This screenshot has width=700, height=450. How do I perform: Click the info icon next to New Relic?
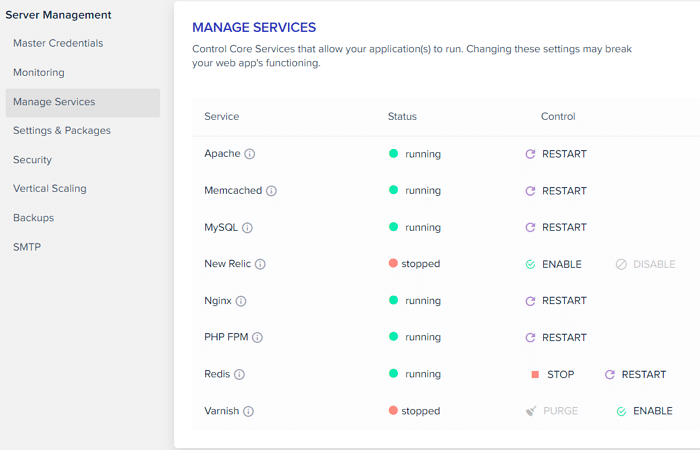(260, 264)
